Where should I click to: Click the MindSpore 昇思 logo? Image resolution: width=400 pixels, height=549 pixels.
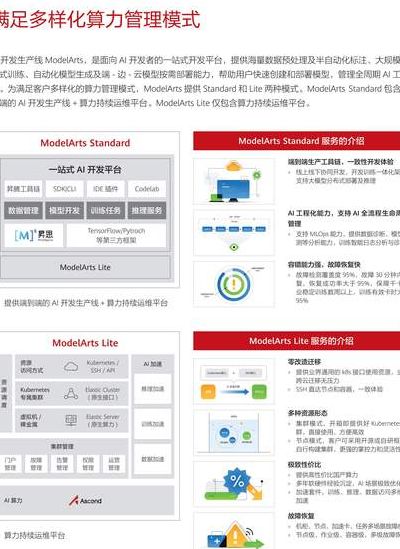pyautogui.click(x=34, y=235)
